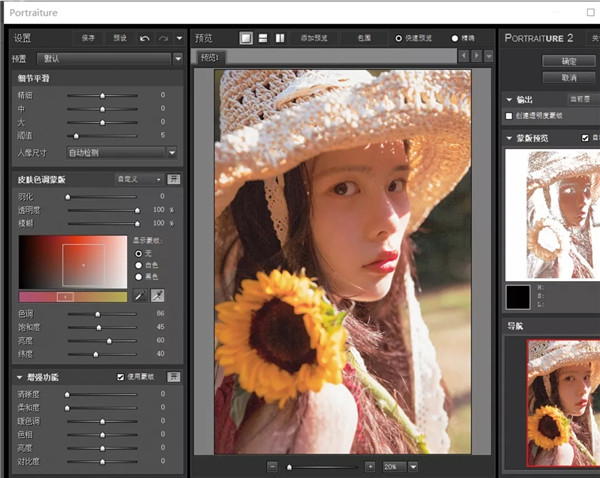Select horizontal split preview icon

(263, 38)
